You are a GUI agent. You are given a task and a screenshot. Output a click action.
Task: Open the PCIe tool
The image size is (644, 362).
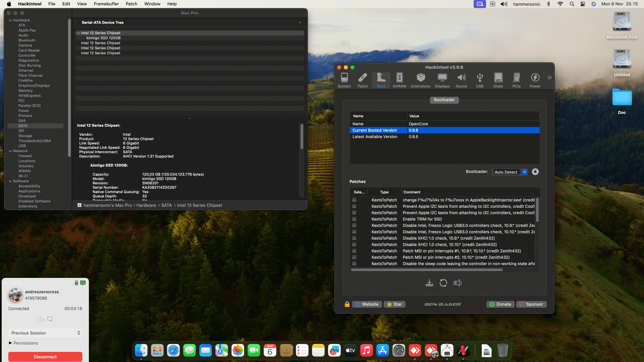click(517, 80)
